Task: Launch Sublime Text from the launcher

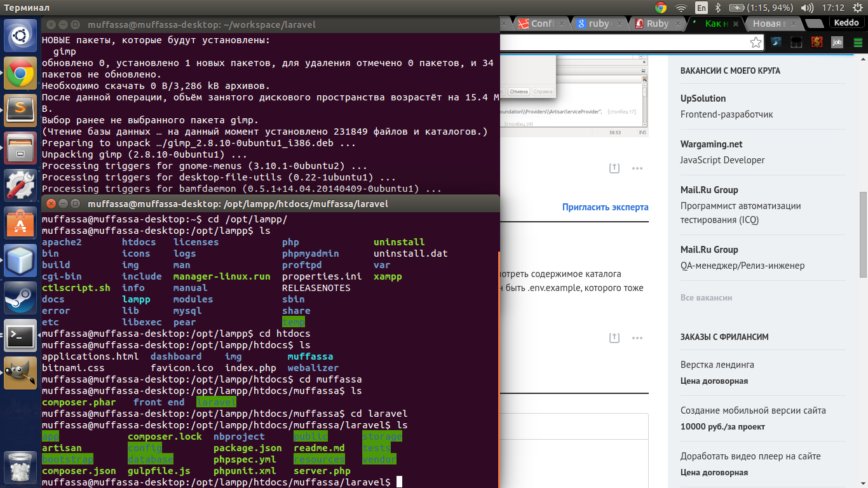Action: click(x=21, y=111)
